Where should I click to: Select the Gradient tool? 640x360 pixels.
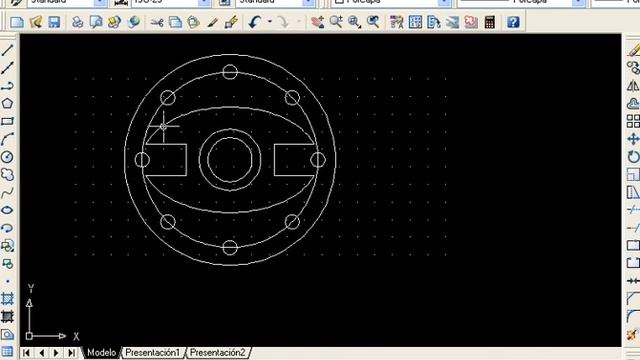[7, 317]
